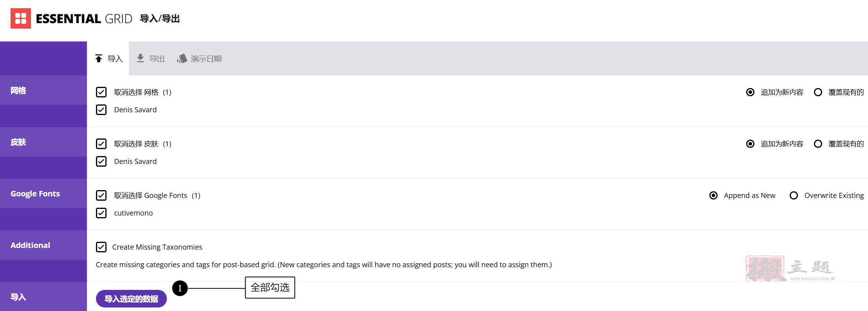
Task: Click the upload arrow icon on 导入 tab
Action: pos(99,59)
